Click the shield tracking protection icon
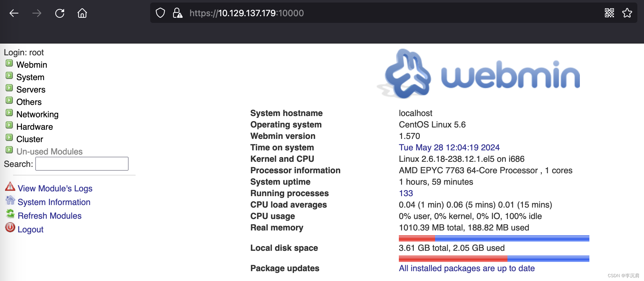This screenshot has width=644, height=281. tap(160, 13)
